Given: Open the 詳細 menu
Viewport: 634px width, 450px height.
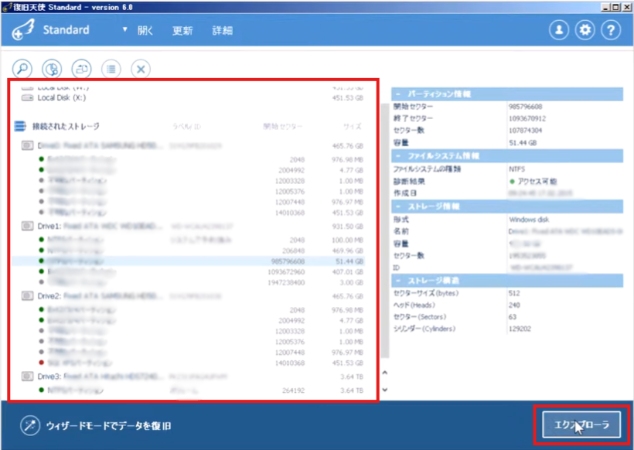Looking at the screenshot, I should tap(222, 30).
